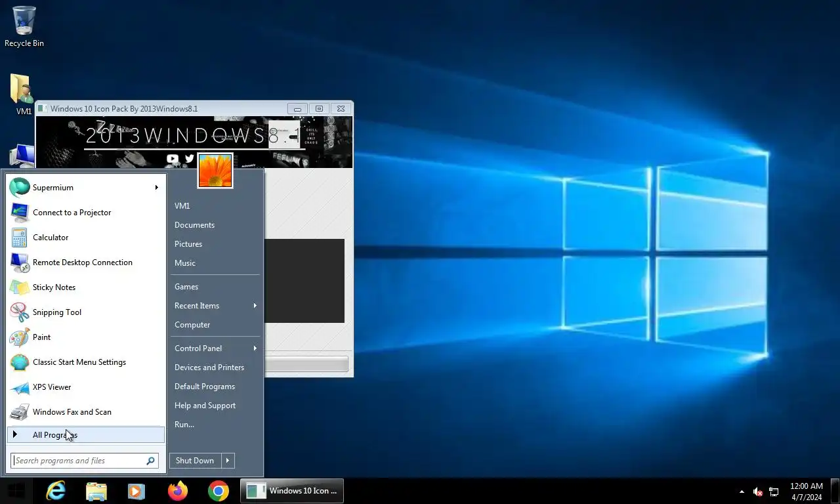The width and height of the screenshot is (840, 504).
Task: Launch Internet Explorer from the taskbar
Action: 56,491
